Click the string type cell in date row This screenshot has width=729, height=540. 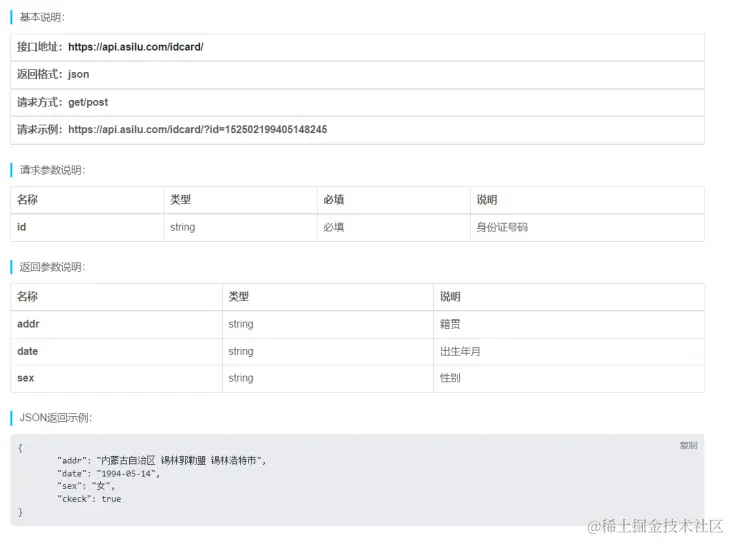pyautogui.click(x=328, y=352)
